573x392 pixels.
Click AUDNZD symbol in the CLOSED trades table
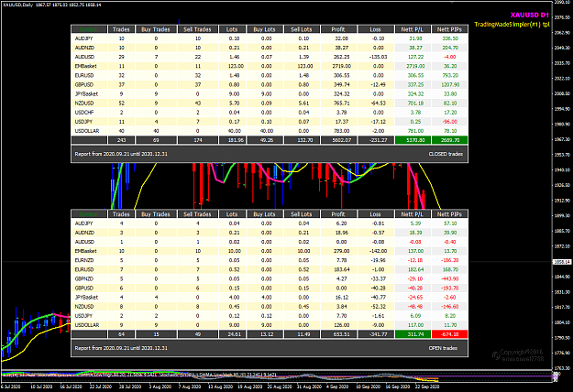pos(84,48)
